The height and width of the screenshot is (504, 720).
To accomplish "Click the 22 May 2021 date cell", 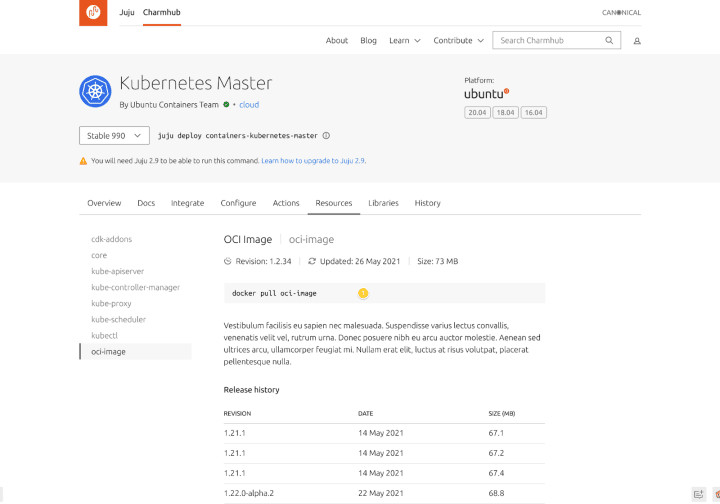I will 381,493.
